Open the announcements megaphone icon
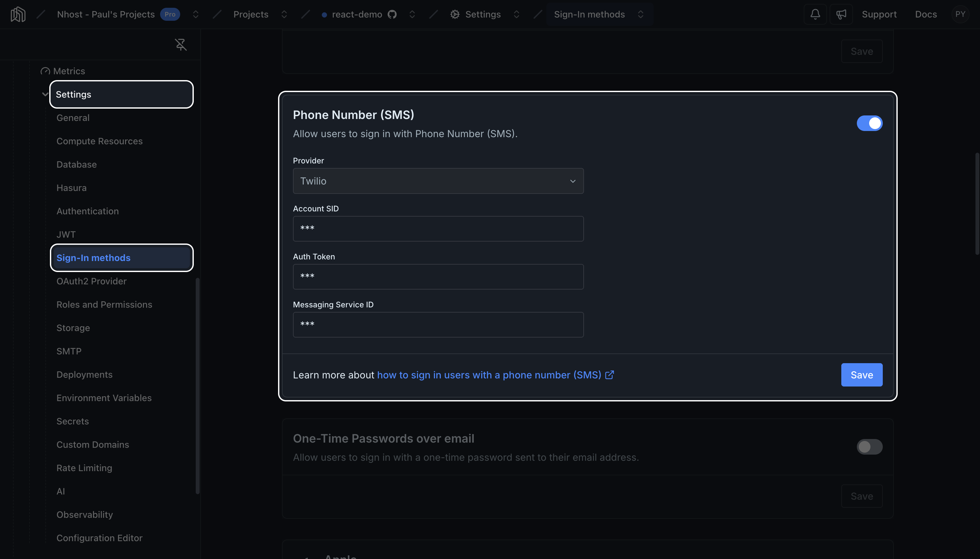The height and width of the screenshot is (559, 980). point(841,14)
